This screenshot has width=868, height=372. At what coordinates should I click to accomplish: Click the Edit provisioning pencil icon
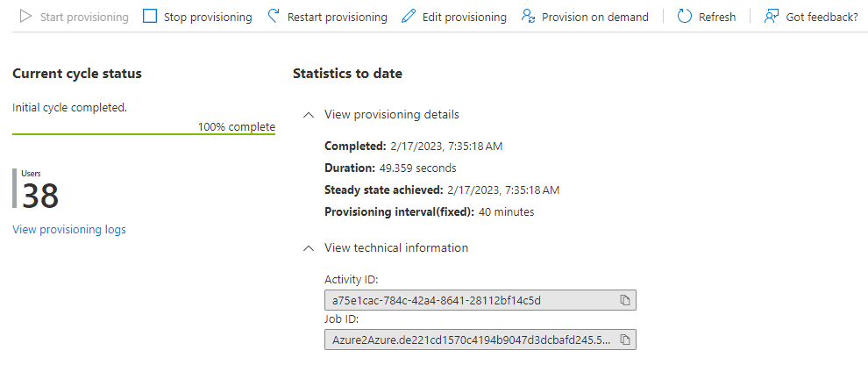tap(408, 17)
